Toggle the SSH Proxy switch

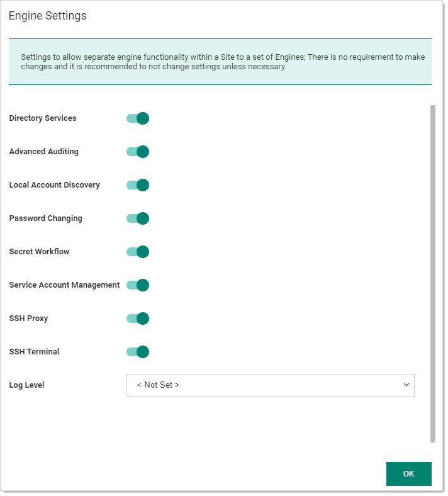pyautogui.click(x=138, y=318)
